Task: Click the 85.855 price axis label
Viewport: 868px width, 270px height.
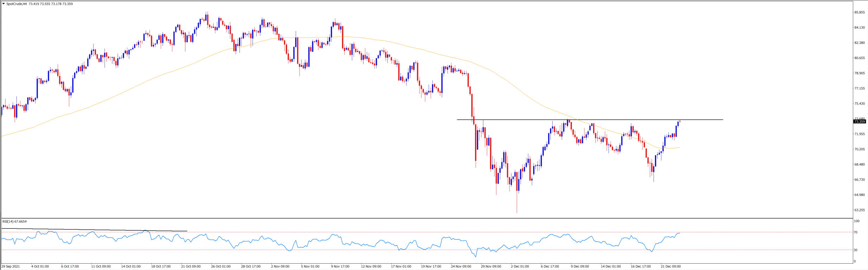Action: [x=859, y=12]
